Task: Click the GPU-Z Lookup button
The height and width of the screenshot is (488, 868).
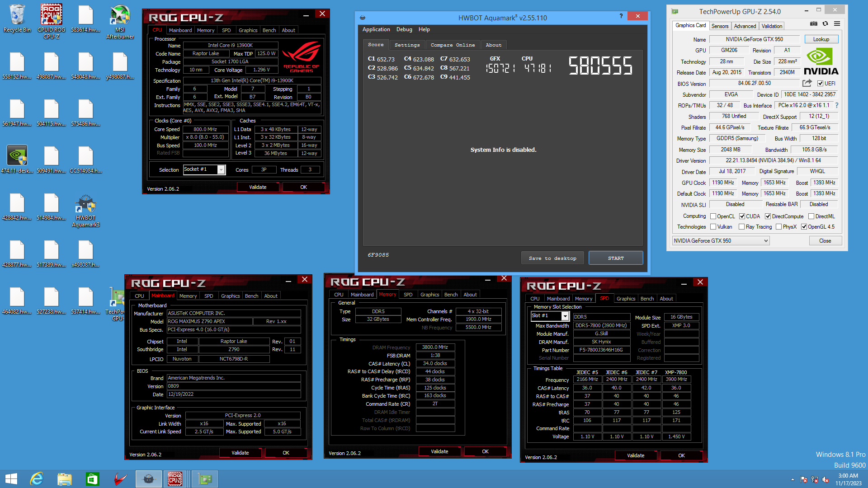Action: [x=821, y=39]
